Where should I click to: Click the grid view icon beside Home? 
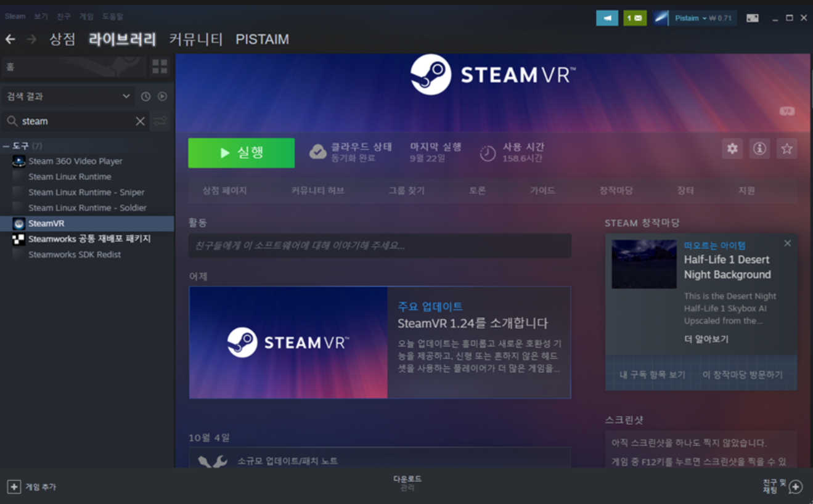coord(160,67)
